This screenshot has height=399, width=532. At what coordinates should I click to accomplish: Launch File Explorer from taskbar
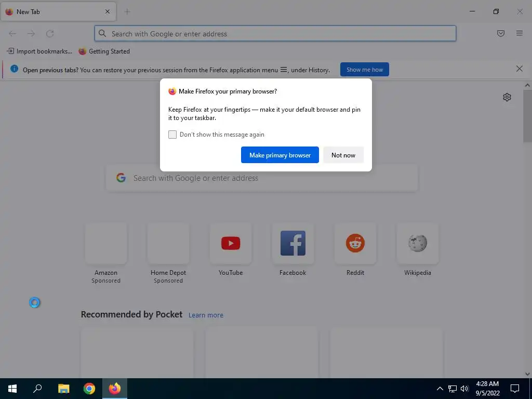(x=63, y=389)
